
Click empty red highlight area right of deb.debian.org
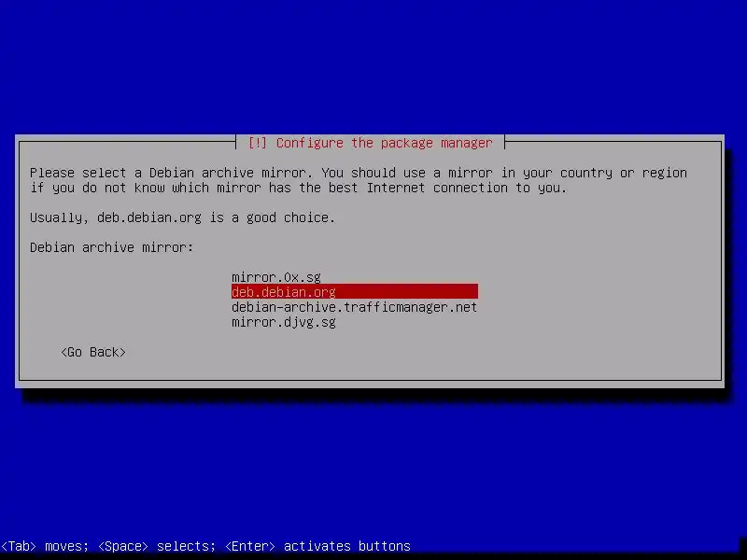(x=407, y=291)
